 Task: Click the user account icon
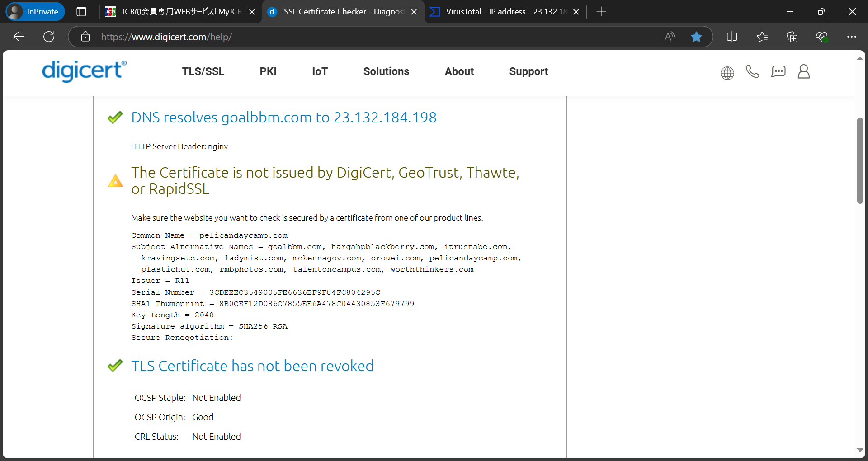pyautogui.click(x=803, y=71)
